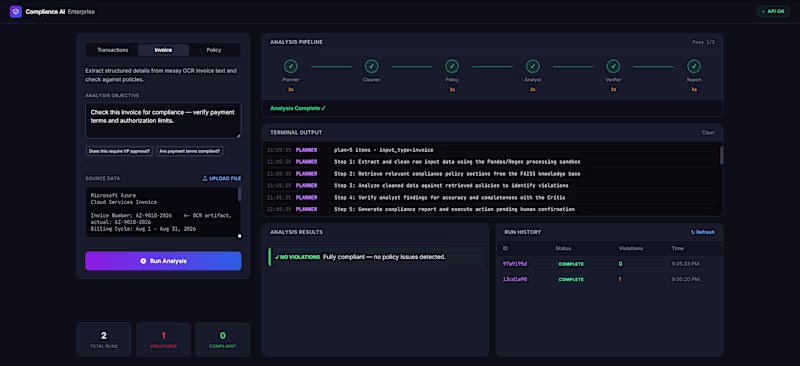Screen dimensions: 800x366
Task: Select the Verifier stage checkmark icon
Action: (x=613, y=66)
